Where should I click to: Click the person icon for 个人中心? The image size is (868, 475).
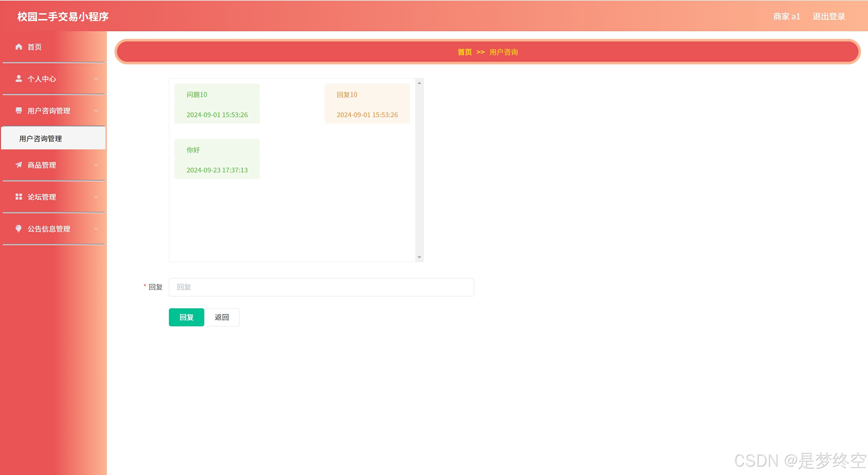[x=19, y=79]
